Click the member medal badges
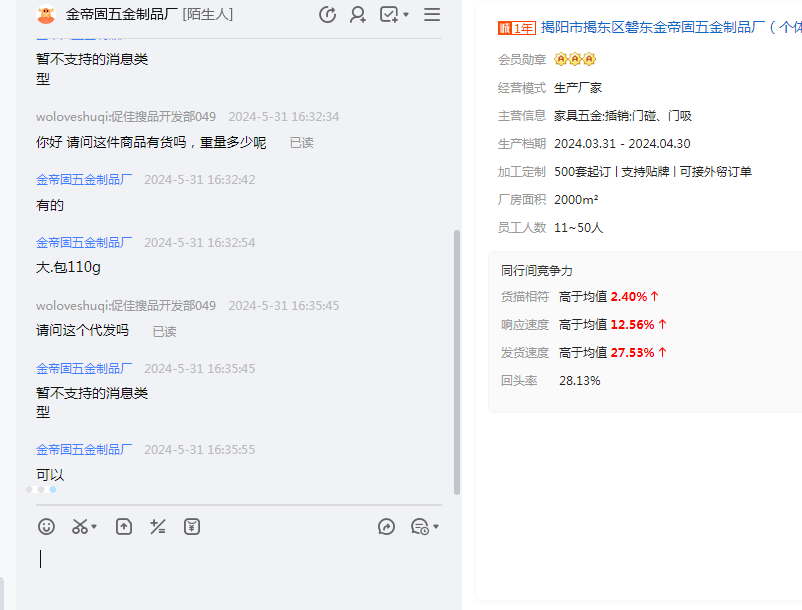Image resolution: width=802 pixels, height=610 pixels. click(x=575, y=59)
